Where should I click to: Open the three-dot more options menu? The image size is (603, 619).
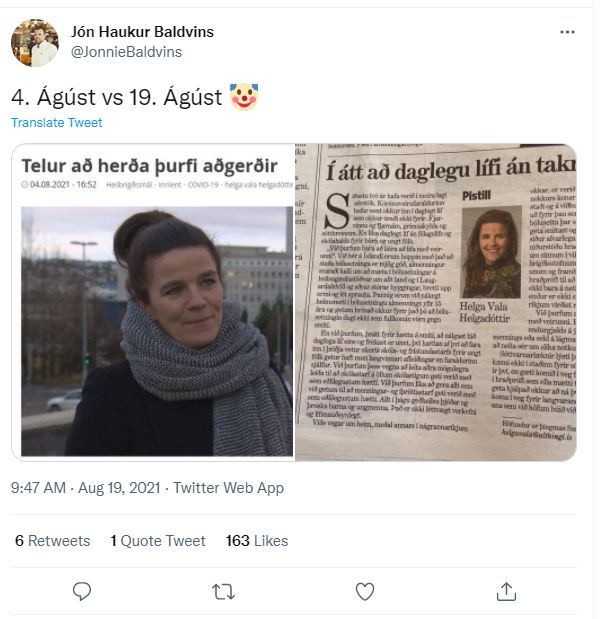(x=567, y=32)
